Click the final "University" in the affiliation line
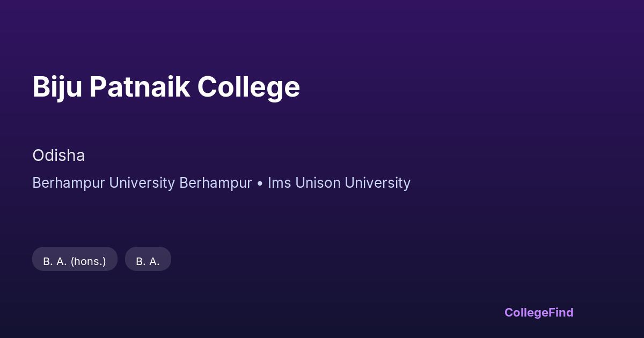 click(377, 183)
